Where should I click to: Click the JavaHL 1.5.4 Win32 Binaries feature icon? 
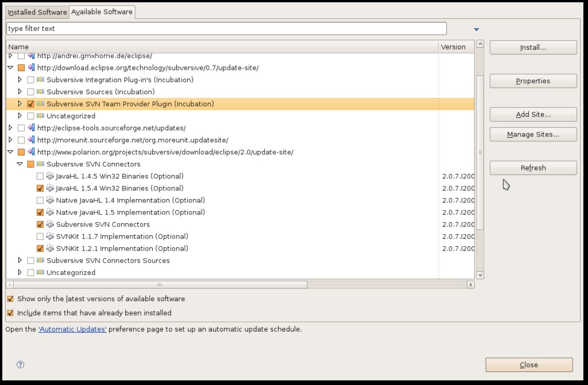click(50, 188)
